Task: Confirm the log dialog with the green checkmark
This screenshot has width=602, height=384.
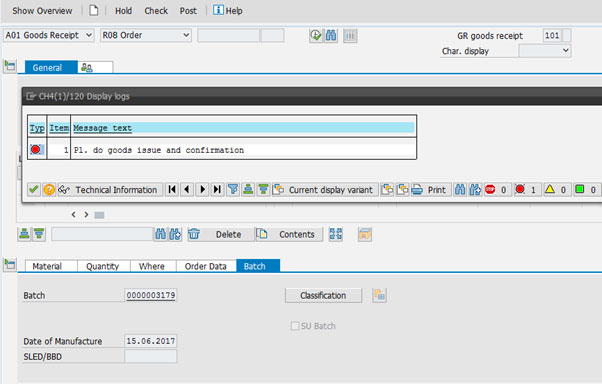Action: coord(34,189)
